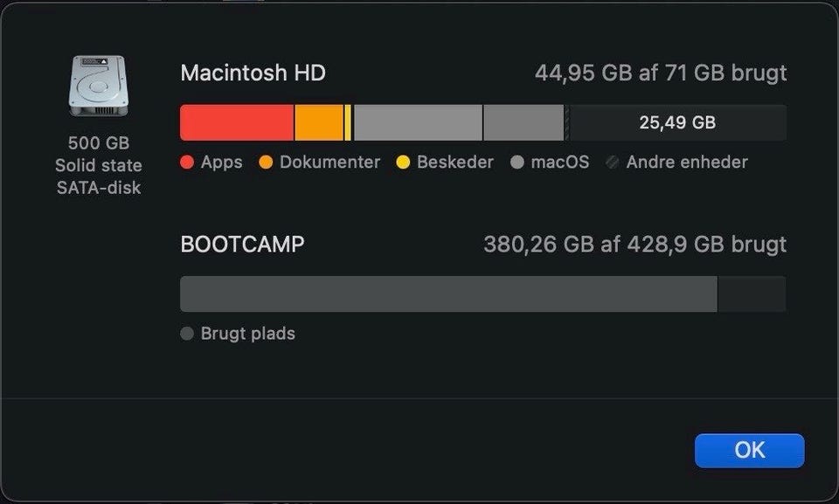This screenshot has height=504, width=839.
Task: Select the thin yellow Beskeder bar segment
Action: (349, 123)
